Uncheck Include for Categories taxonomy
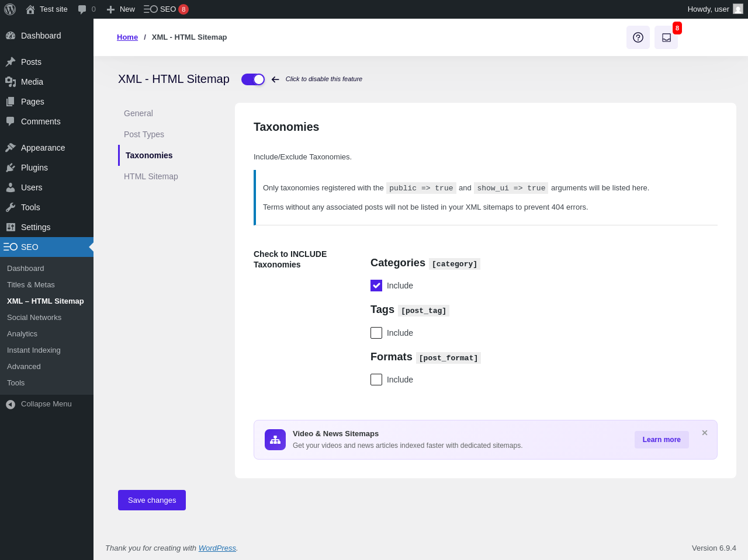 click(x=376, y=286)
